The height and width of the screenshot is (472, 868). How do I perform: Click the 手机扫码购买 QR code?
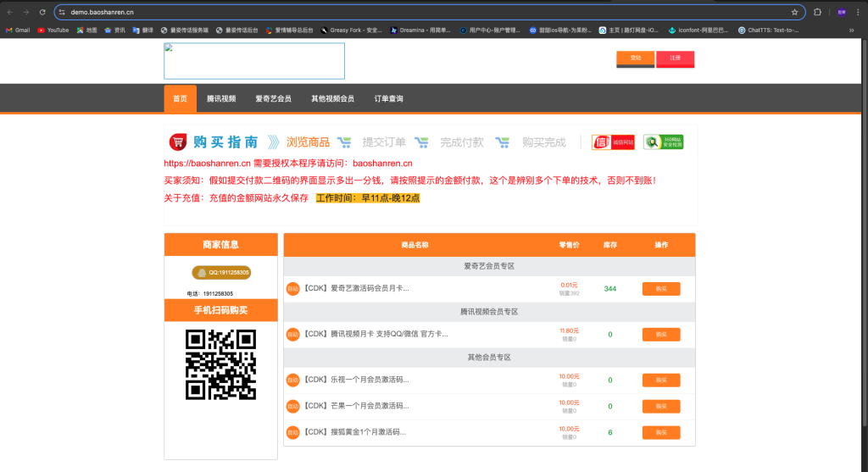[x=221, y=364]
